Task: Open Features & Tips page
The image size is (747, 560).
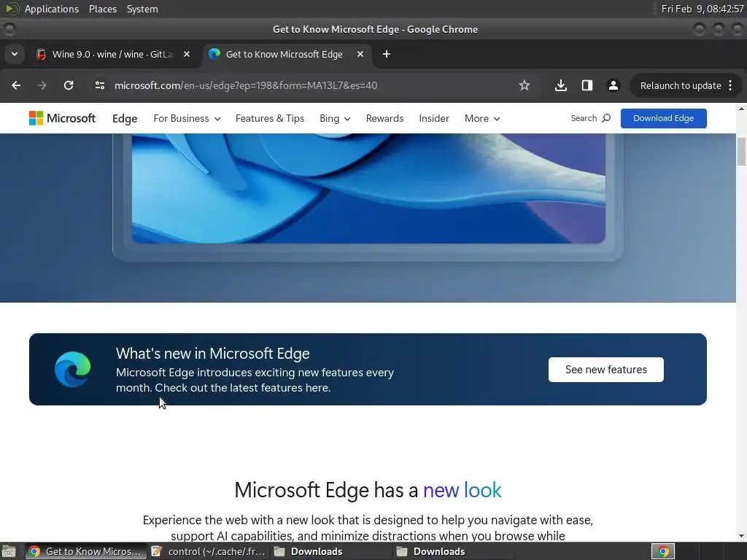Action: 270,119
